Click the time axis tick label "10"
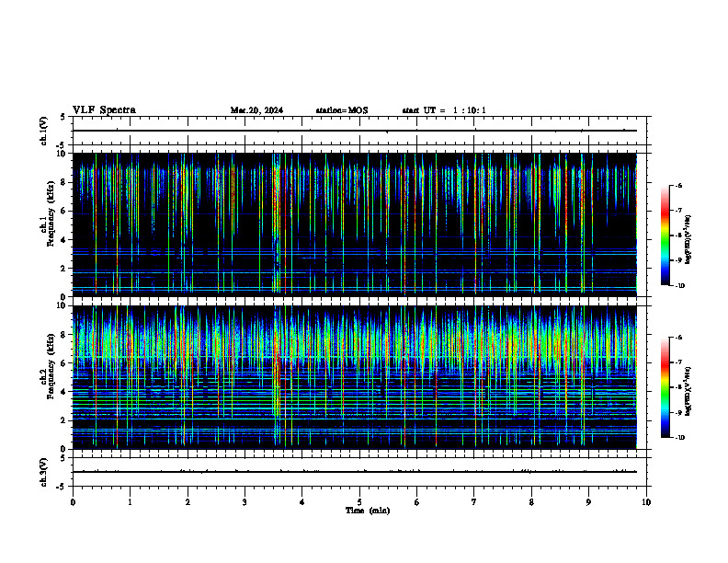Image resolution: width=728 pixels, height=563 pixels. (x=646, y=502)
